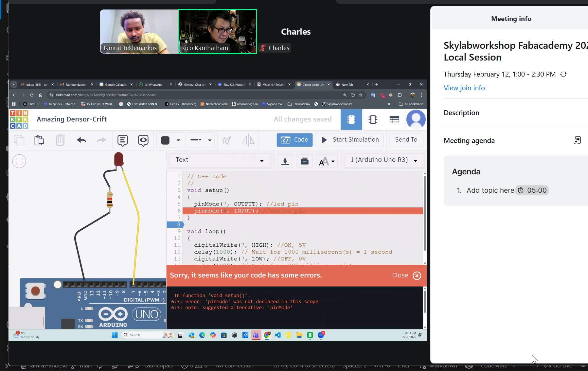Toggle notes visibility eye icon
Viewport: 588px width, 371px height.
[143, 140]
